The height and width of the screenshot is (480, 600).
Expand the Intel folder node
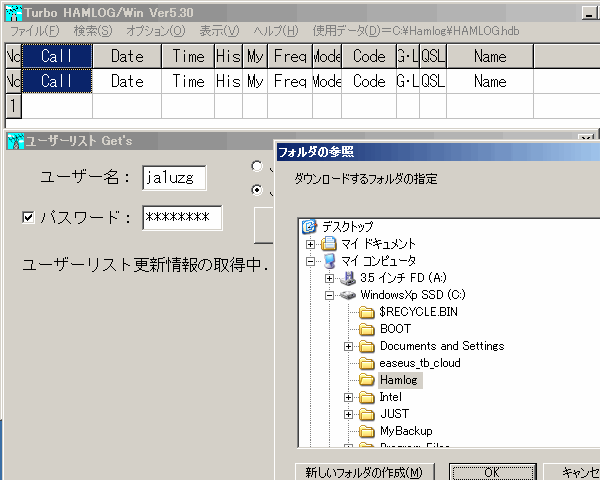tap(348, 397)
